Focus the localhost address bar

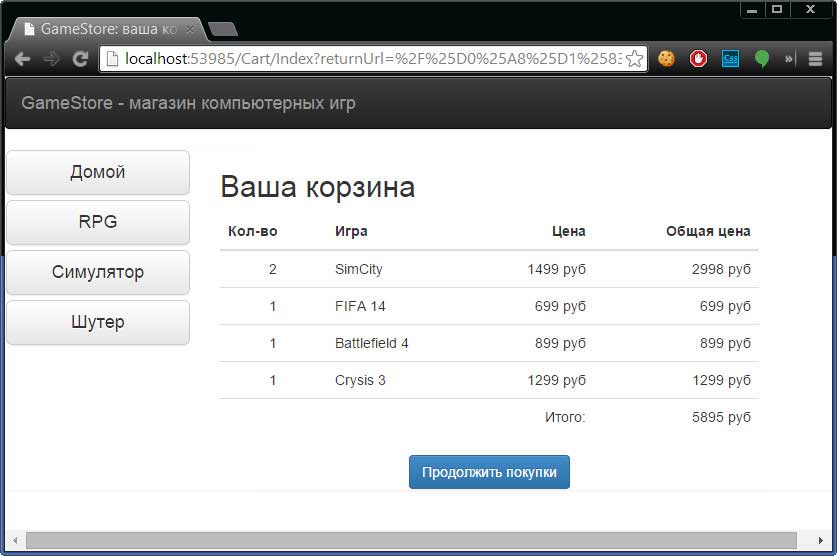point(373,59)
